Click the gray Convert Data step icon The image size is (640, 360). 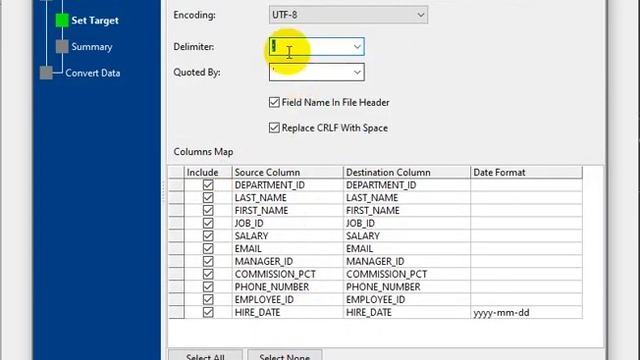[x=46, y=73]
